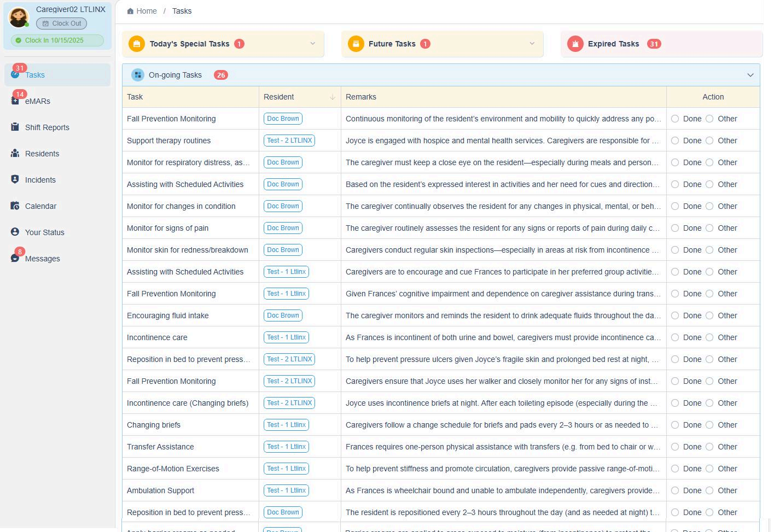Click the Expired Tasks alarm icon
774x532 pixels.
(x=575, y=44)
